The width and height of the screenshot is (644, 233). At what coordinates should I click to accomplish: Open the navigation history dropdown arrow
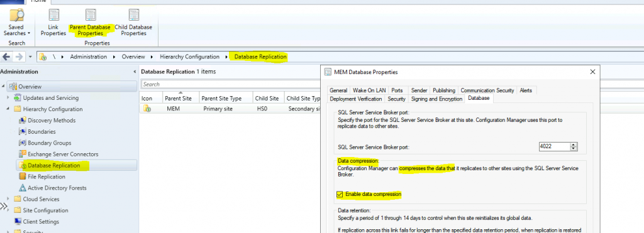30,57
